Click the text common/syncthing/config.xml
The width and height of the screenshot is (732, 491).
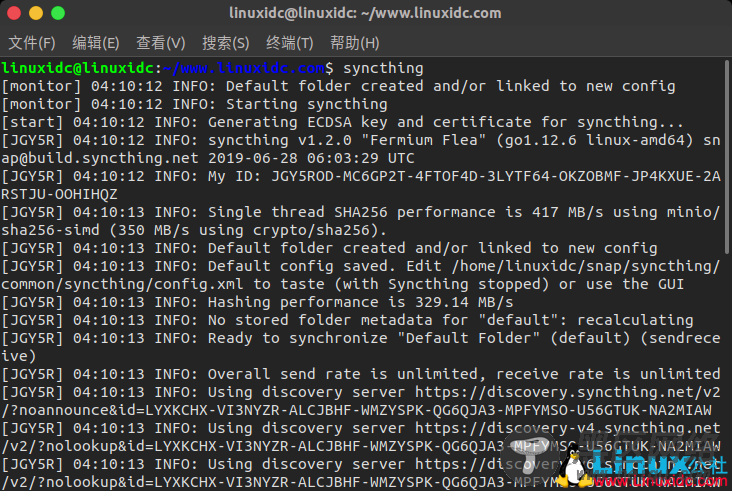point(122,284)
